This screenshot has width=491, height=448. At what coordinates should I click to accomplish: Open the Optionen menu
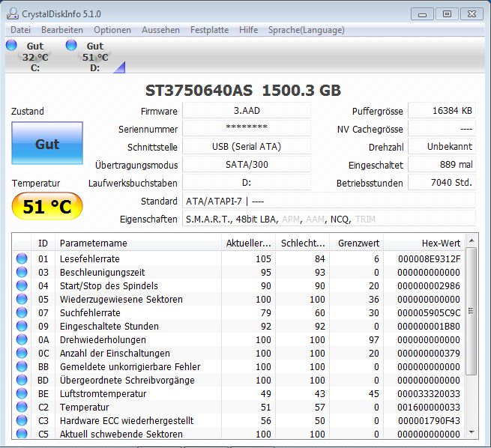coord(112,30)
